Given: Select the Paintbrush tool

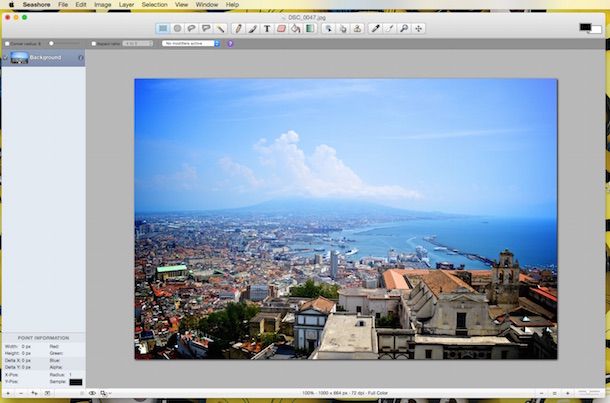Looking at the screenshot, I should 252,28.
